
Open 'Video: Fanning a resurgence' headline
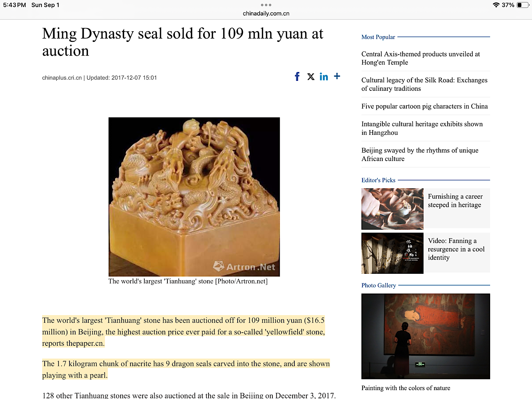(x=456, y=249)
